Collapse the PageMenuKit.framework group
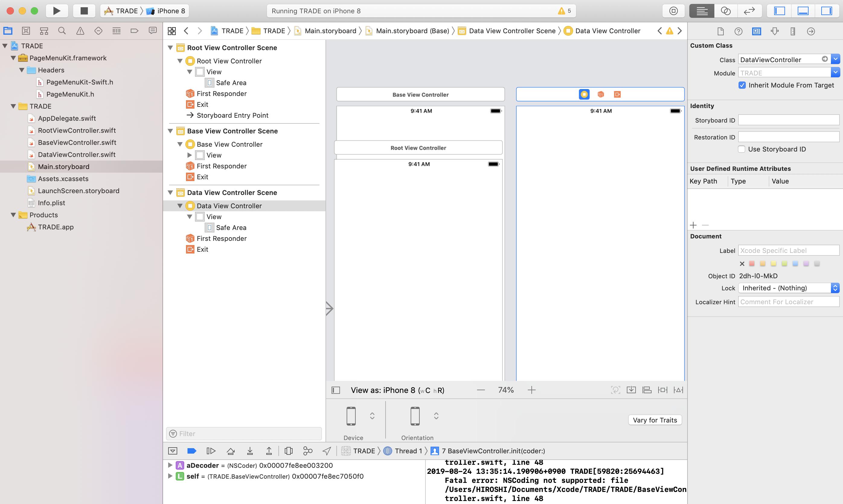This screenshot has width=843, height=504. (13, 58)
